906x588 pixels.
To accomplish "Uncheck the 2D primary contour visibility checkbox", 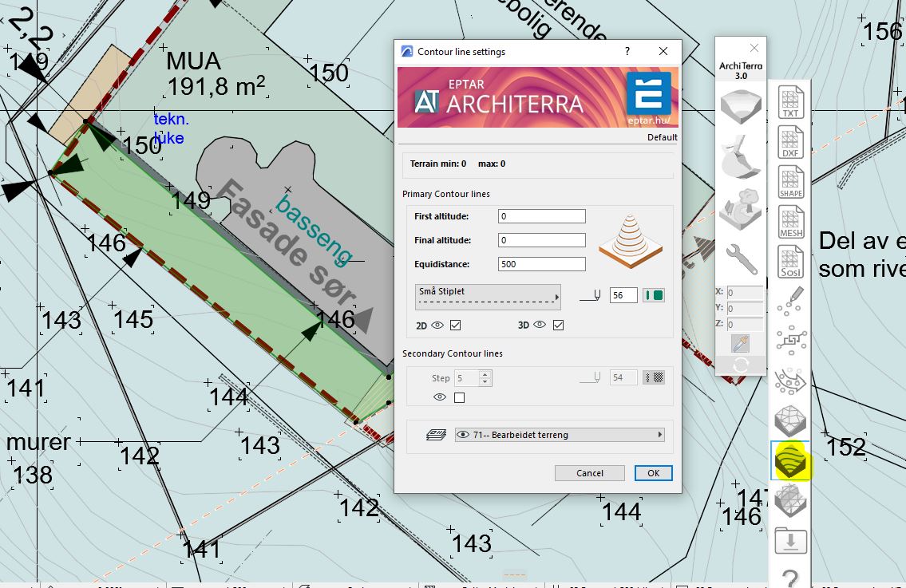I will coord(455,325).
